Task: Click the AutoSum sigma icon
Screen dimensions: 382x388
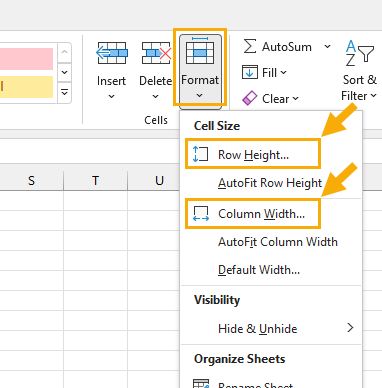Action: (250, 46)
